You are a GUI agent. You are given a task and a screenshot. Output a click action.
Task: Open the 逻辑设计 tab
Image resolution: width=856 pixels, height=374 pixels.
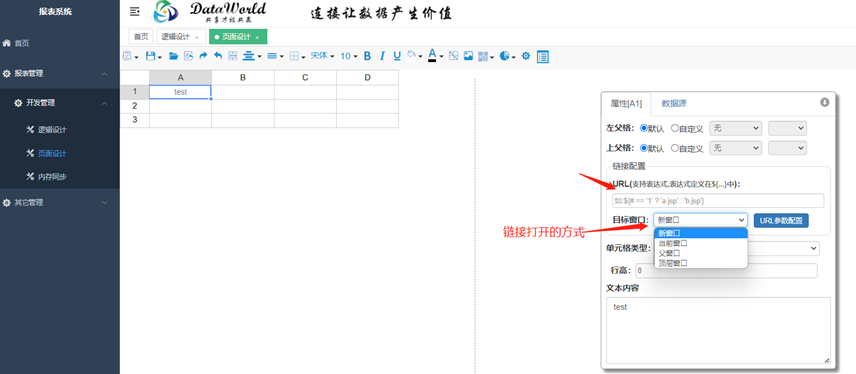coord(180,37)
